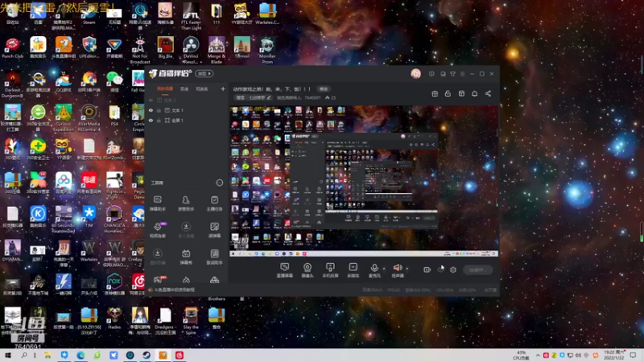This screenshot has width=644, height=362.
Task: Click the record video icon
Action: (427, 269)
